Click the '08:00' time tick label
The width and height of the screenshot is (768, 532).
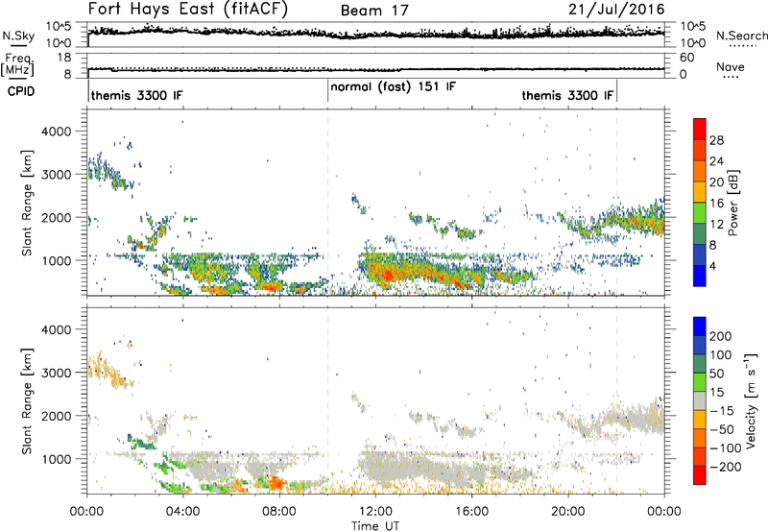click(x=279, y=512)
